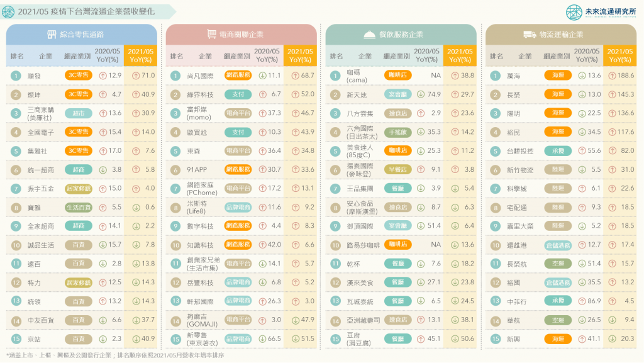Select the rank 15 badge beside 新興

coord(496,339)
